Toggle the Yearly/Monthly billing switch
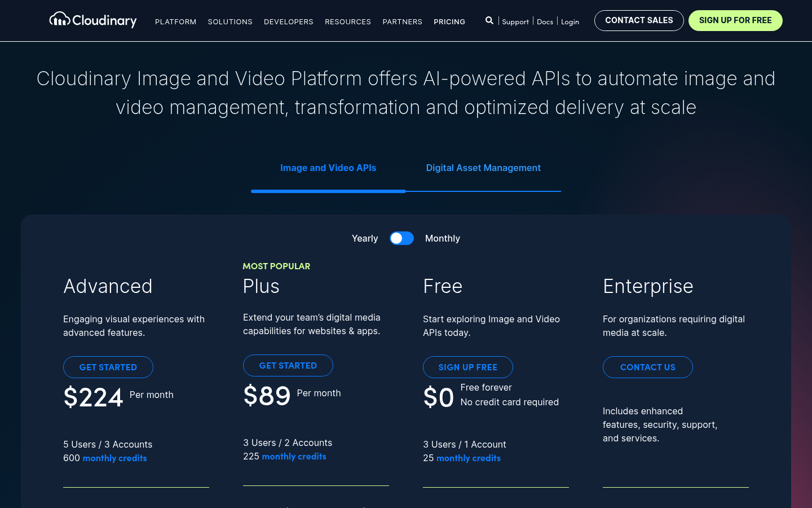812x508 pixels. tap(401, 238)
